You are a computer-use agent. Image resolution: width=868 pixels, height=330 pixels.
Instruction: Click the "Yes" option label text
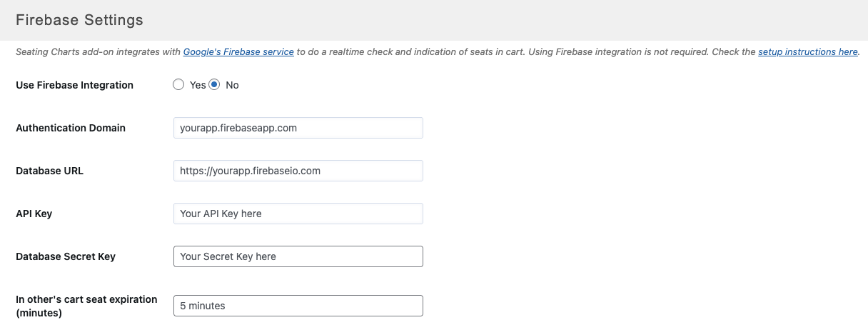click(198, 85)
